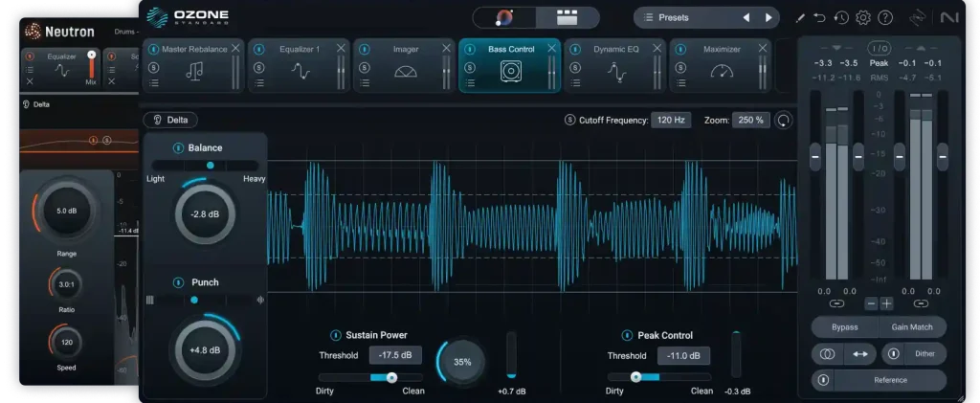Click the Peak Control Dirty/Clean slider handle
Image resolution: width=980 pixels, height=403 pixels.
pyautogui.click(x=635, y=377)
